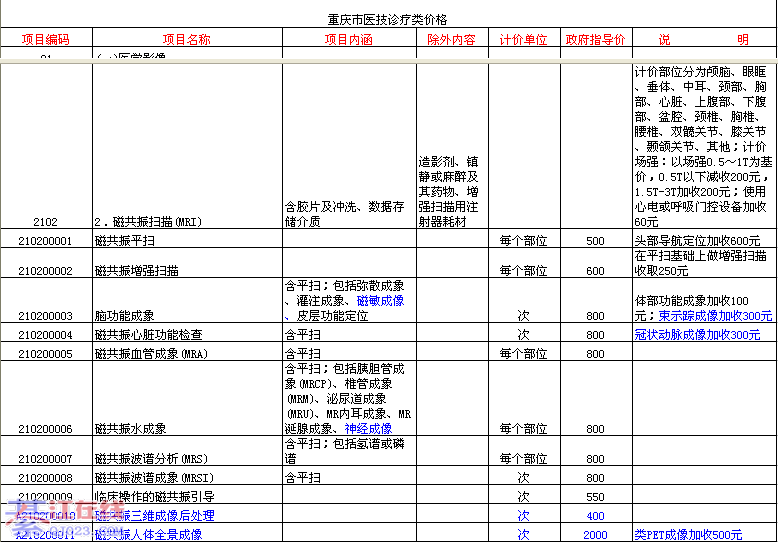Image resolution: width=778 pixels, height=542 pixels.
Task: Click blue text 磁共振三维成像后处理
Action: coord(155,515)
